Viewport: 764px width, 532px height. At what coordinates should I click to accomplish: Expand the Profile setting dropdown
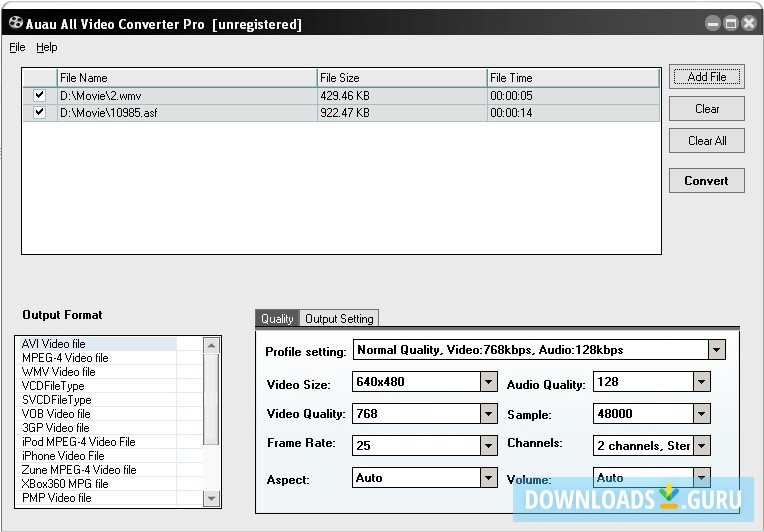(717, 350)
